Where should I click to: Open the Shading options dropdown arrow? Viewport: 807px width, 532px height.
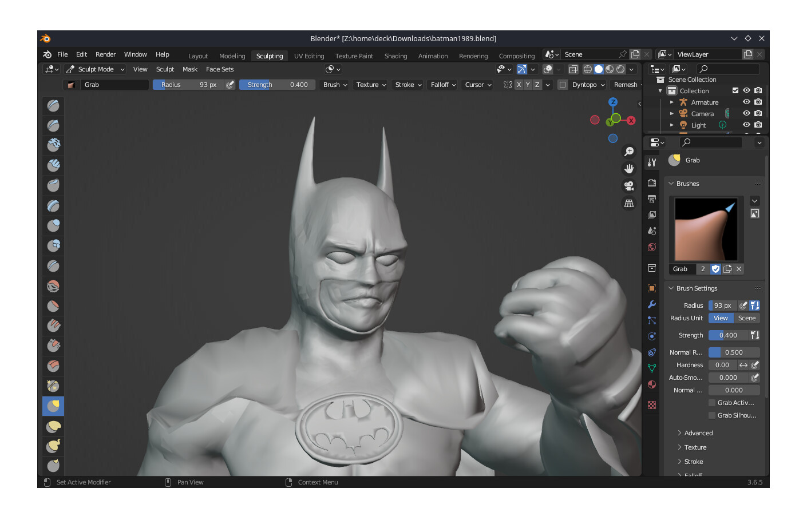click(x=632, y=69)
